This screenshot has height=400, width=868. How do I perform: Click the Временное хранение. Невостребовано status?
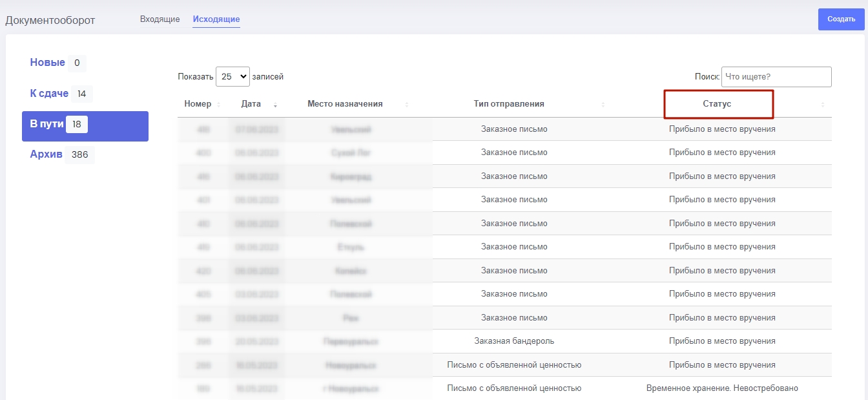point(722,388)
